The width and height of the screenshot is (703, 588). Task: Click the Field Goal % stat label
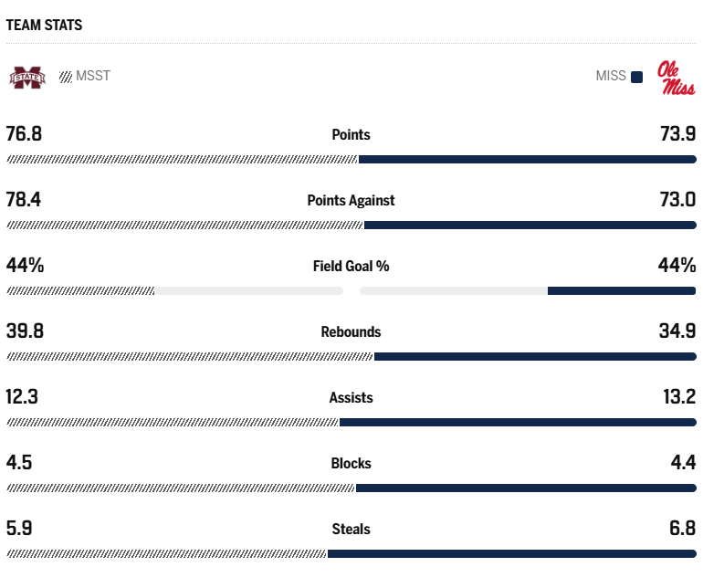tap(351, 266)
